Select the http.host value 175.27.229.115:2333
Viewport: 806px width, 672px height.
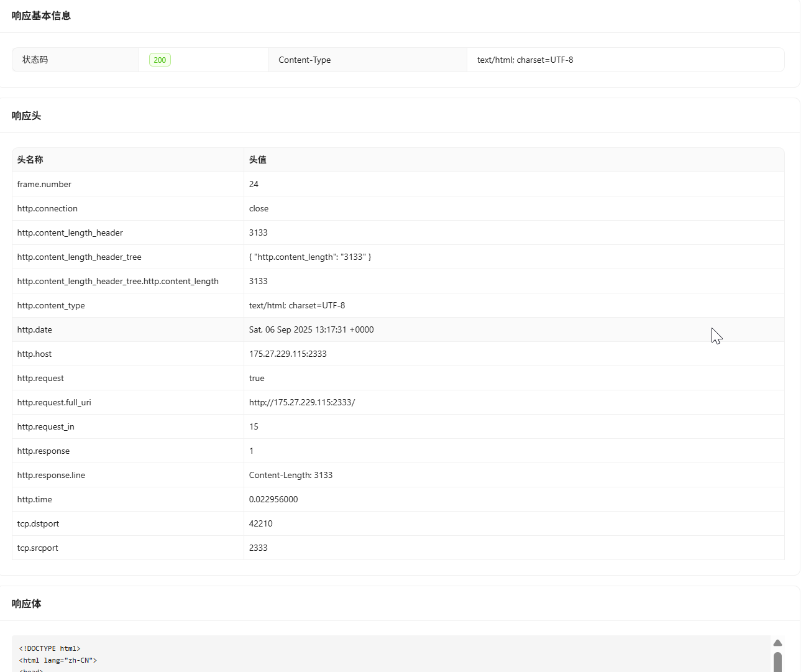[288, 354]
